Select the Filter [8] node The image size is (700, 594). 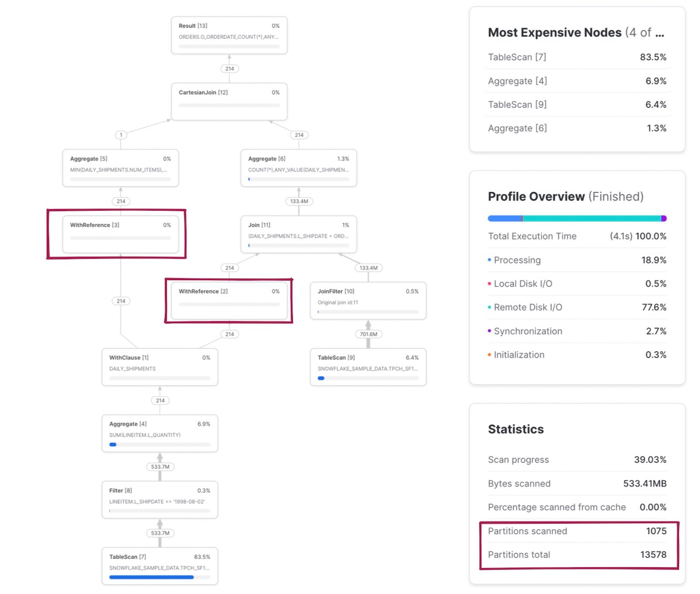160,499
